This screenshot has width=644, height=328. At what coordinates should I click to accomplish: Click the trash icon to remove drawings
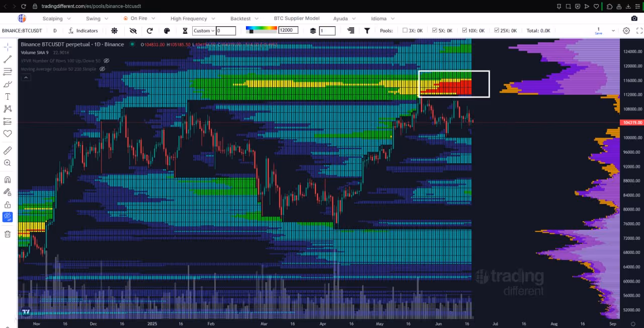click(8, 234)
